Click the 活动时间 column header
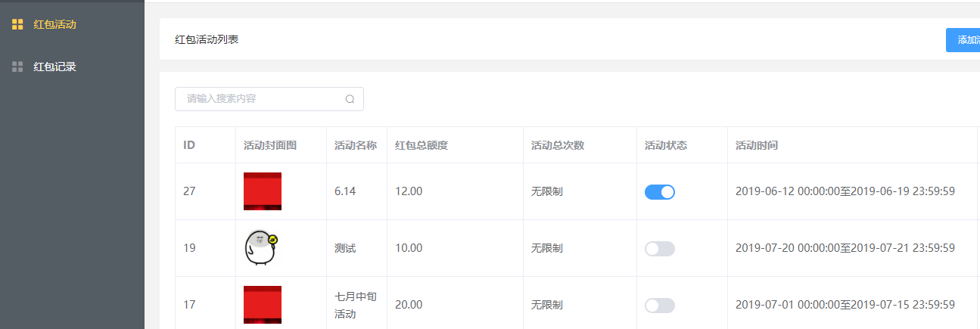The width and height of the screenshot is (980, 329). coord(757,145)
